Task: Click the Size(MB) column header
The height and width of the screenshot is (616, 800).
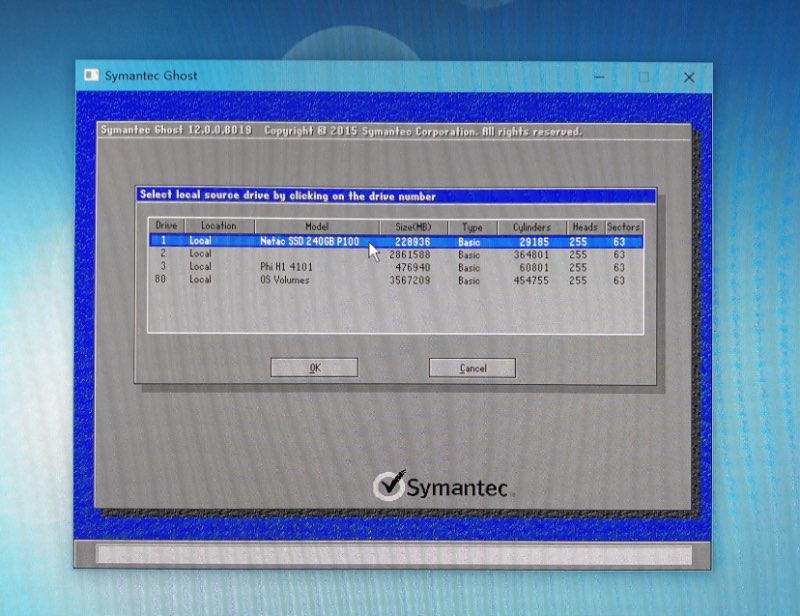Action: coord(413,227)
